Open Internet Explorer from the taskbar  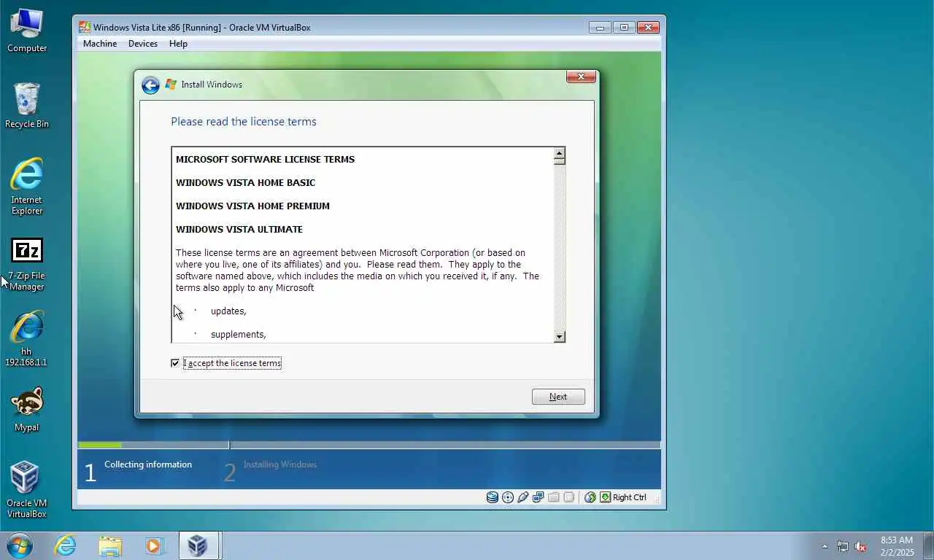coord(65,545)
